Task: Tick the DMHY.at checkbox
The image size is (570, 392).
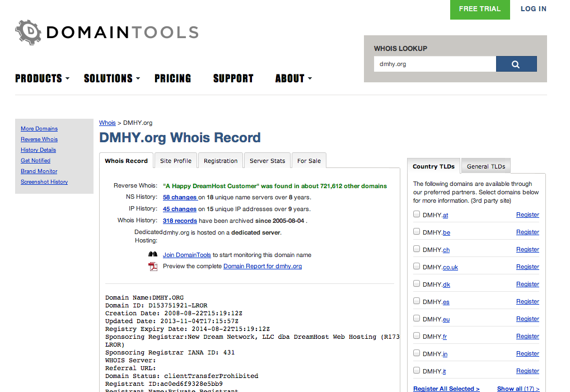Action: [x=417, y=214]
